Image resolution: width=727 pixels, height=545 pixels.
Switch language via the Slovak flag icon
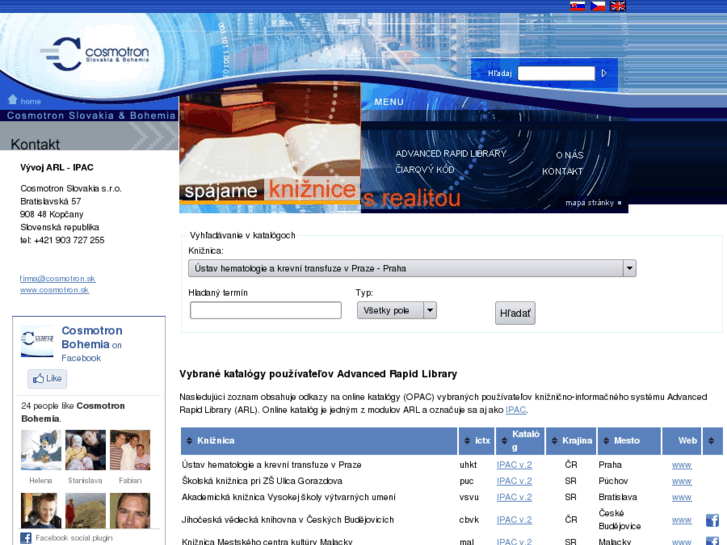coord(577,6)
